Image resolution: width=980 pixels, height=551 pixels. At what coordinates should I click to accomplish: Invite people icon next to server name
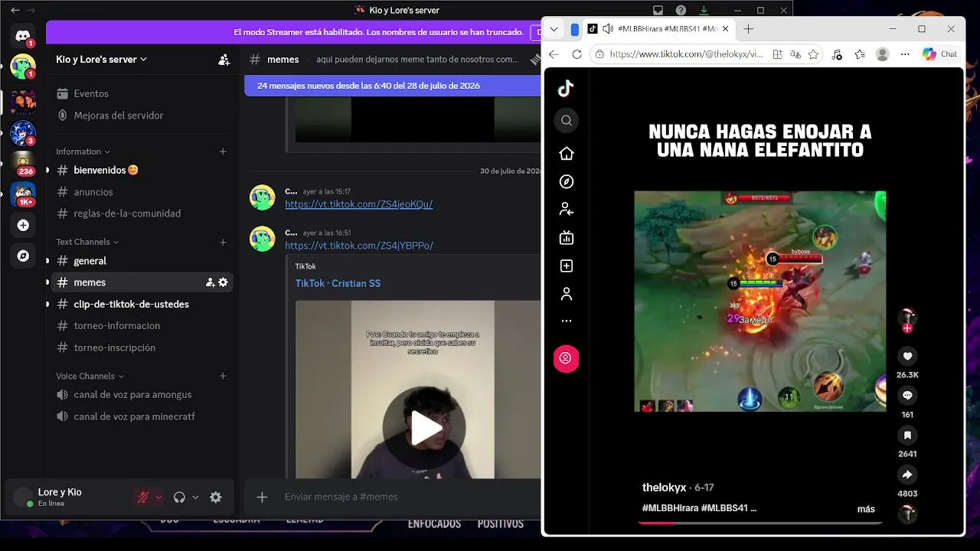224,59
